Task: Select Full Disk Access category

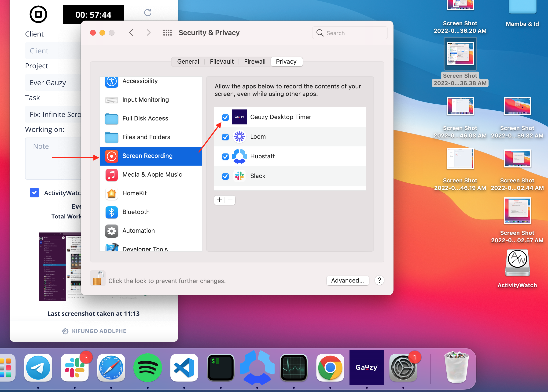Action: point(151,118)
